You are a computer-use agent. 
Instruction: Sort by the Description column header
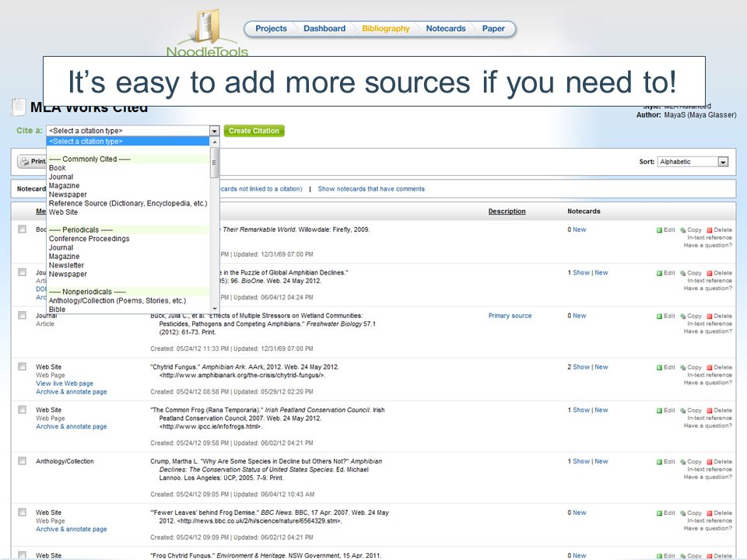[507, 211]
